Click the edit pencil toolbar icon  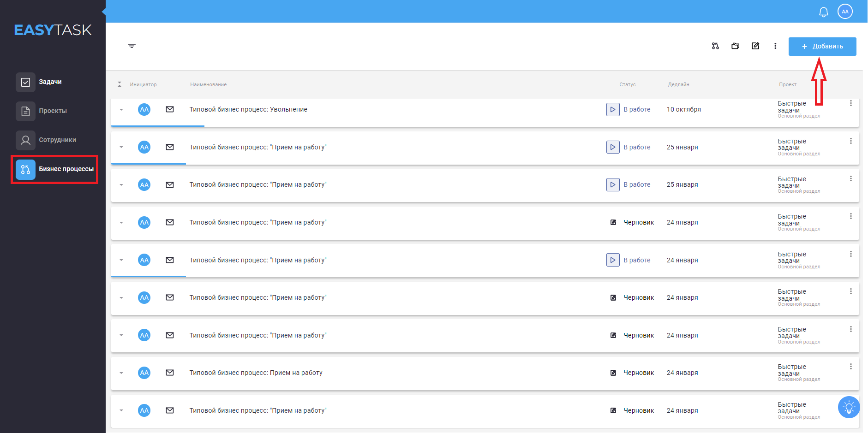(x=755, y=46)
